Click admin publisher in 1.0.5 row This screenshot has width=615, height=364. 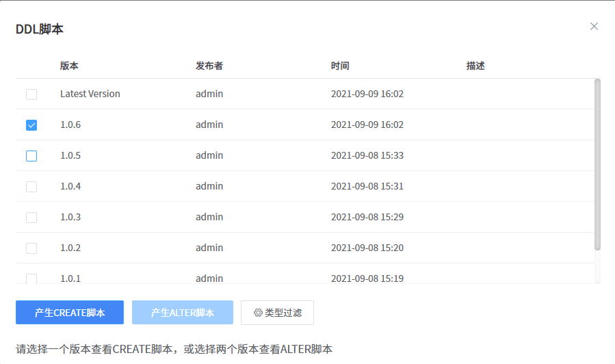pos(209,155)
